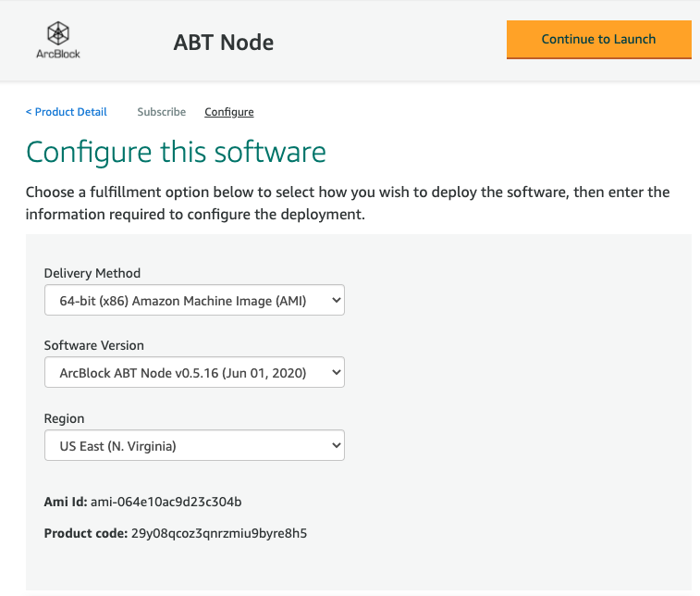Click the bold Product code label
The height and width of the screenshot is (596, 700).
pyautogui.click(x=85, y=533)
